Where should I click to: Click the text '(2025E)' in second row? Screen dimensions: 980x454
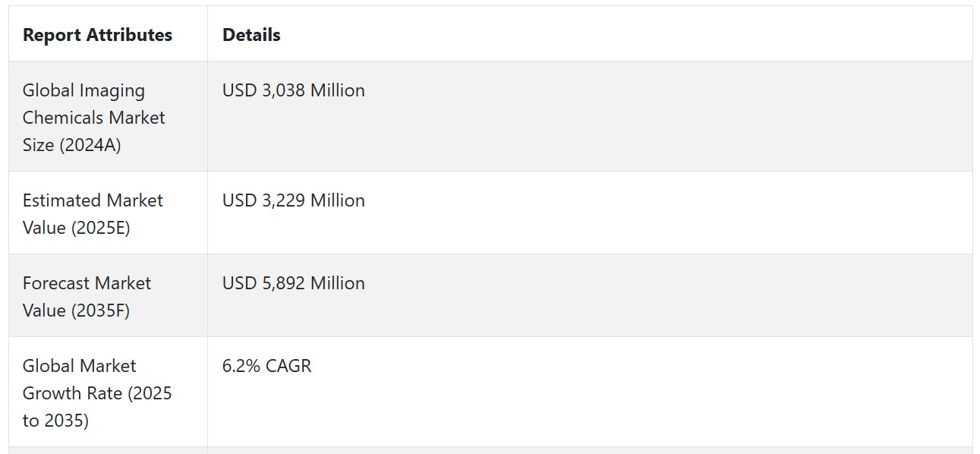pyautogui.click(x=100, y=228)
